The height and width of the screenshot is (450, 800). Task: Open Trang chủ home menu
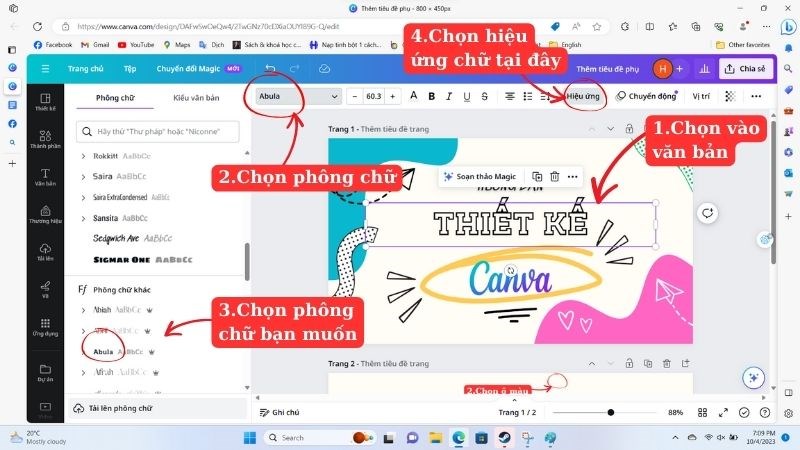[85, 68]
